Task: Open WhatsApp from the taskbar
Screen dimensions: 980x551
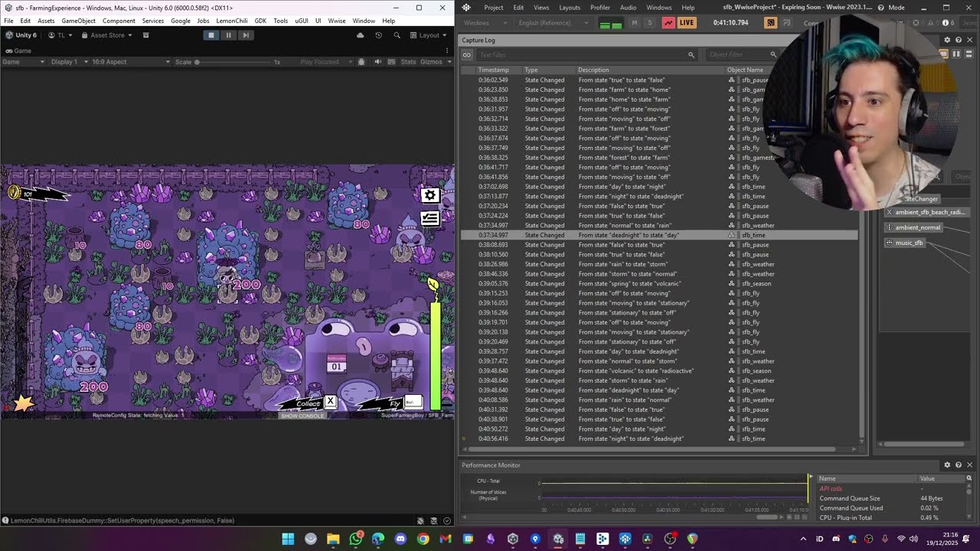Action: (356, 539)
